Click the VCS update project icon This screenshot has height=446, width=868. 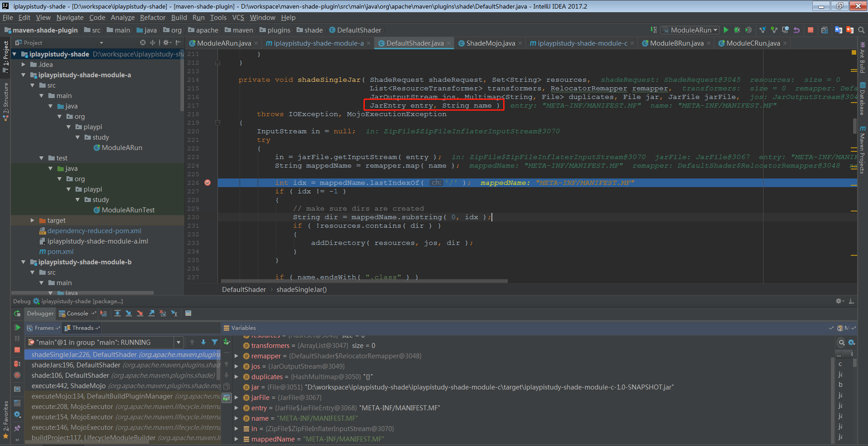tap(763, 30)
